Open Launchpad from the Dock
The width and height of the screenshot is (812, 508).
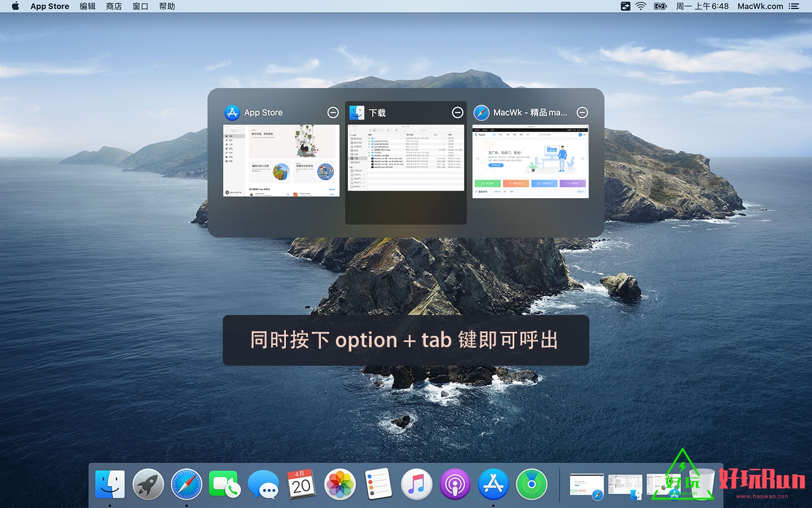[x=147, y=484]
